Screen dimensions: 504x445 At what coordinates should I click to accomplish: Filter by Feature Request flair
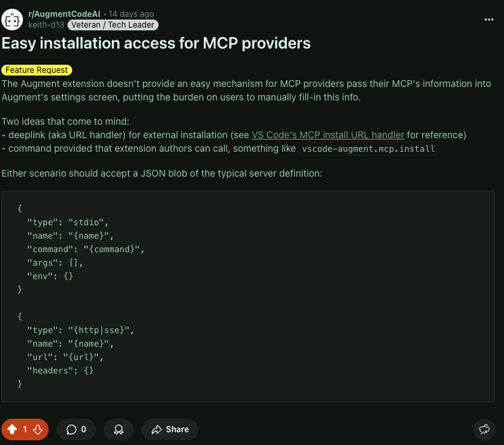(x=36, y=69)
